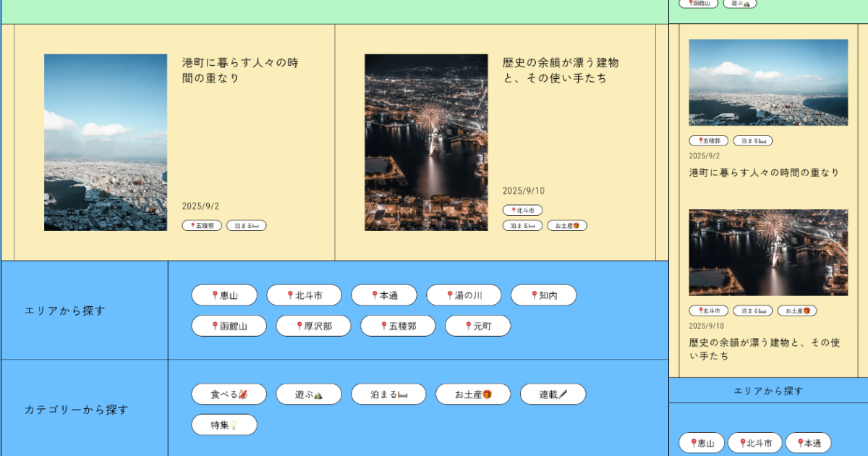Select the 湯の川 area filter button
The width and height of the screenshot is (868, 456).
[464, 295]
